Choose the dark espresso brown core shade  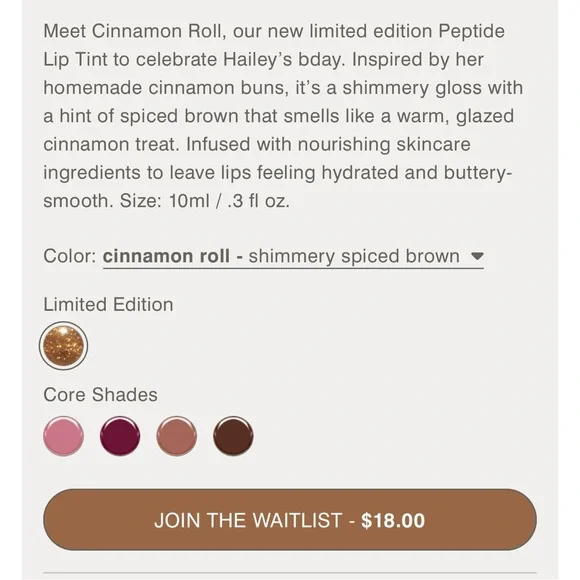click(233, 436)
